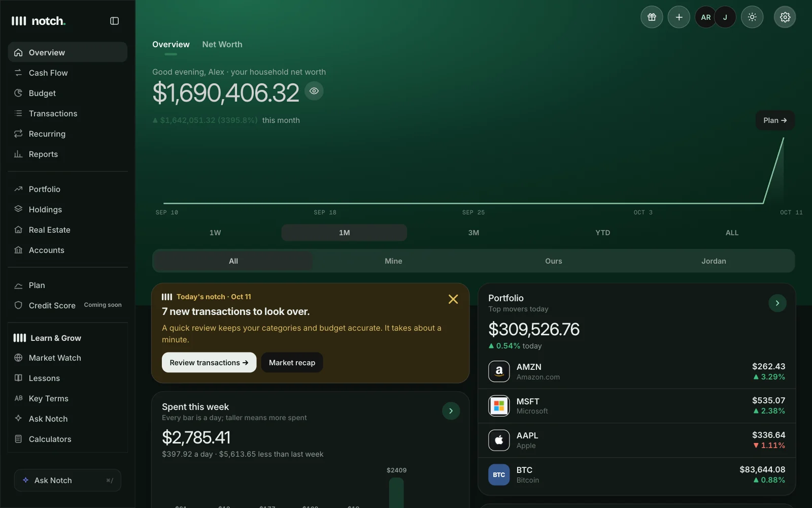
Task: Go to Overview in sidebar
Action: click(67, 52)
